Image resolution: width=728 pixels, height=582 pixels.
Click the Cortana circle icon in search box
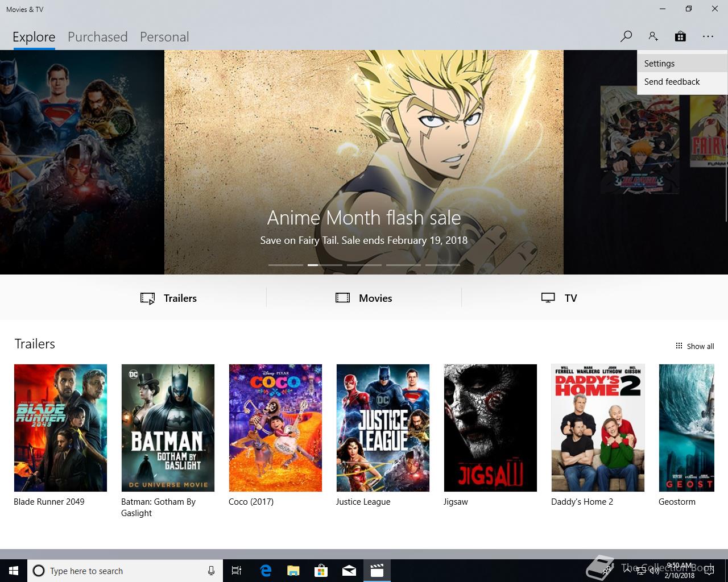click(x=39, y=571)
